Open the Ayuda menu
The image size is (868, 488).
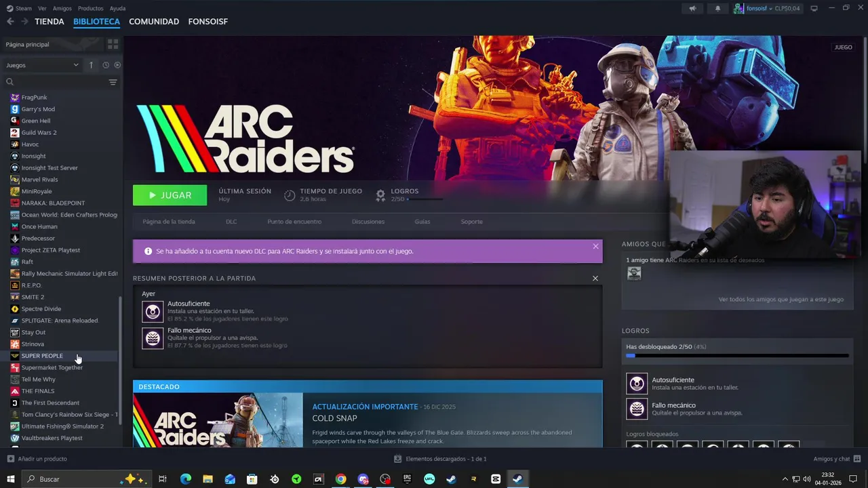(117, 8)
